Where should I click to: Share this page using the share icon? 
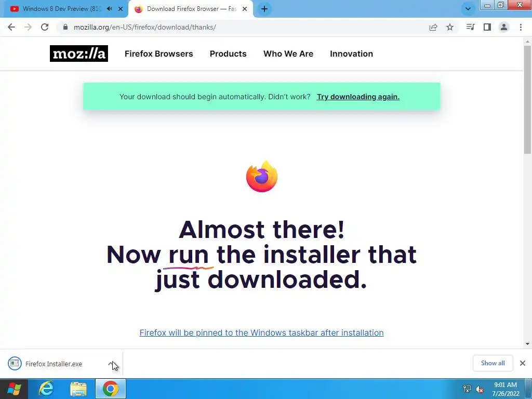433,28
